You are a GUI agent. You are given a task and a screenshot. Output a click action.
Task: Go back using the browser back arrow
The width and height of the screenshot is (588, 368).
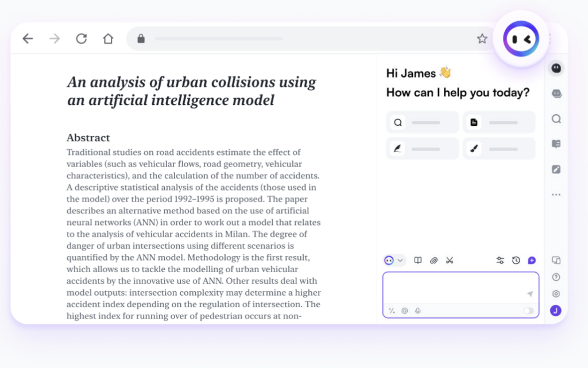[28, 39]
